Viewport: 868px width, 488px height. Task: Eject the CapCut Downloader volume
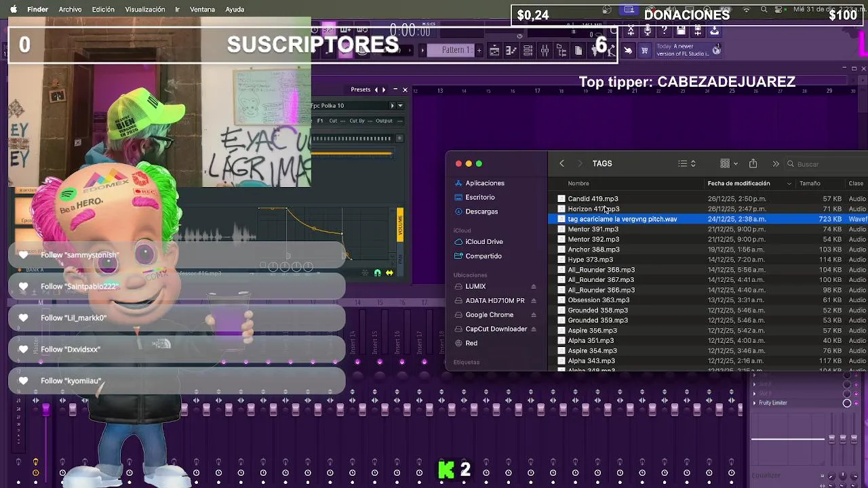[x=533, y=329]
